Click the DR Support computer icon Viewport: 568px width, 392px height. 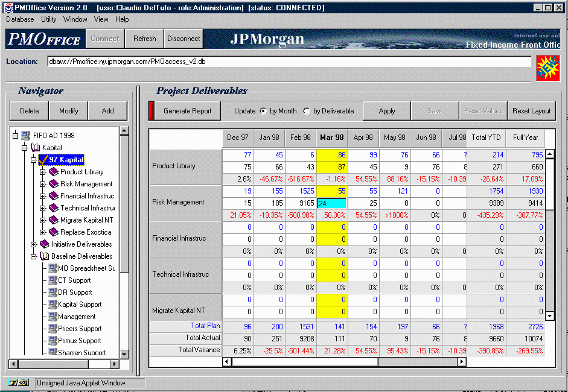[x=53, y=292]
